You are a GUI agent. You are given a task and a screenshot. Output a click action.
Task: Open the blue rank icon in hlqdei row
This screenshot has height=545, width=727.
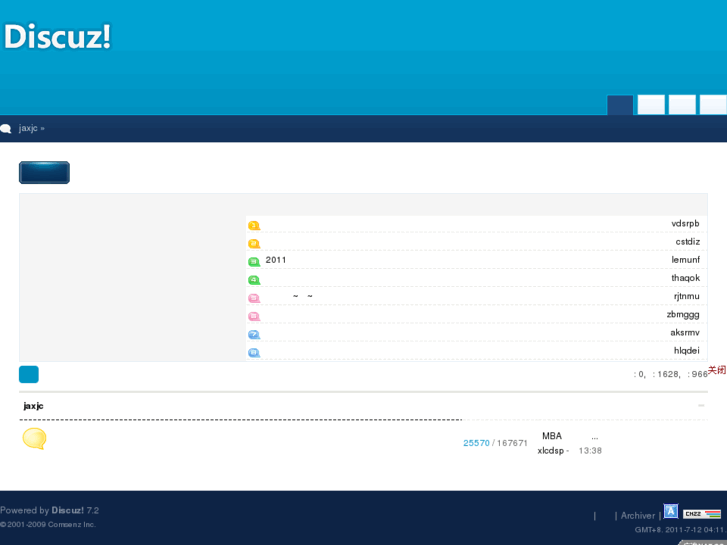click(x=254, y=353)
